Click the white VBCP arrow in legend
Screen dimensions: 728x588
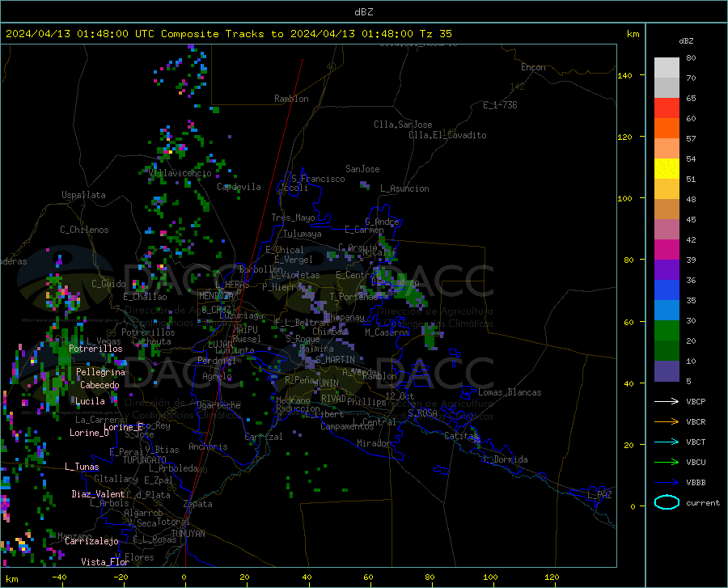click(x=667, y=401)
